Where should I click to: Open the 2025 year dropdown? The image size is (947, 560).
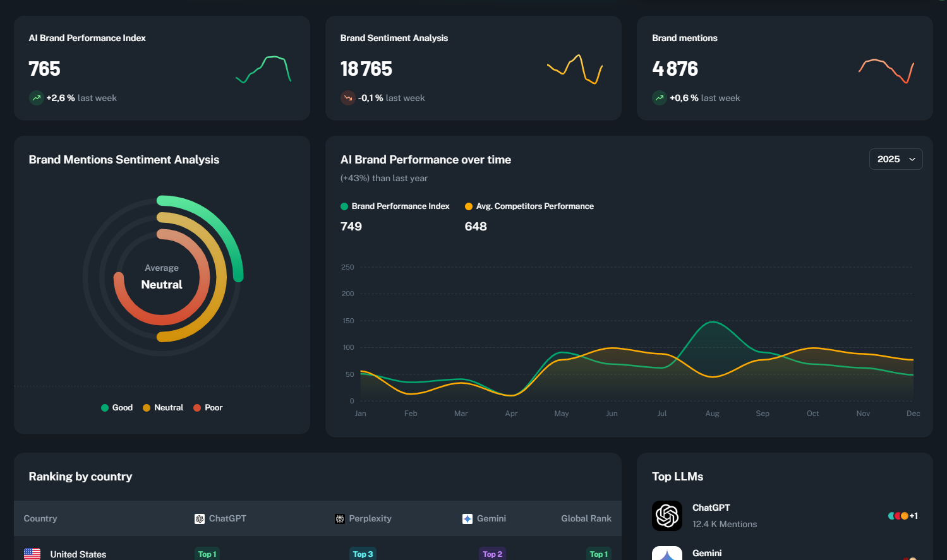(x=895, y=159)
